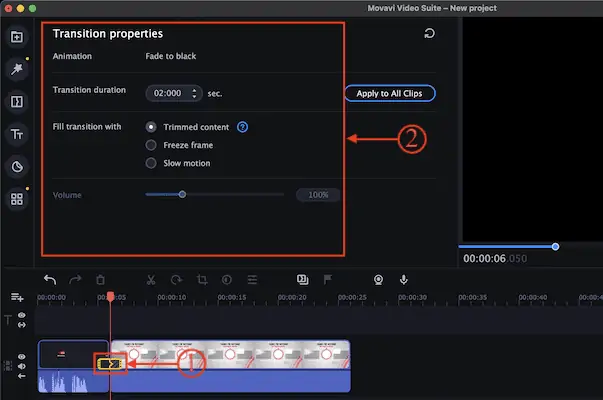Select the Crop tool in timeline toolbar
Image resolution: width=603 pixels, height=400 pixels.
click(x=201, y=280)
